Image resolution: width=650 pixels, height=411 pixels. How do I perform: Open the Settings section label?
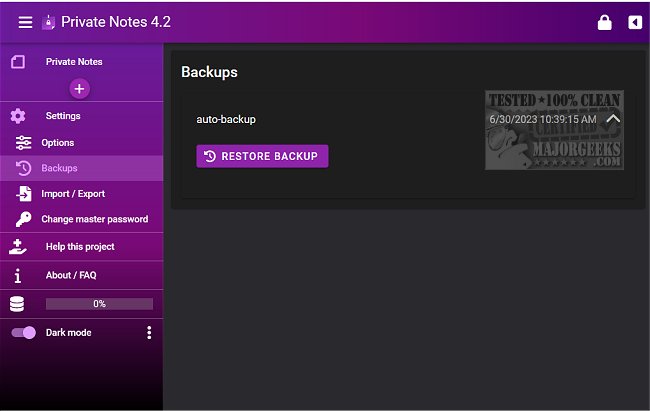(63, 116)
